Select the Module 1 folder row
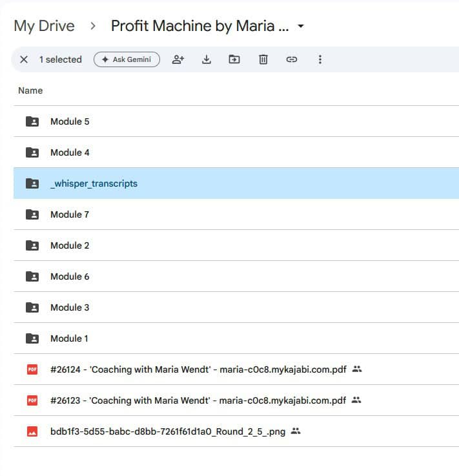This screenshot has width=459, height=476. click(236, 338)
